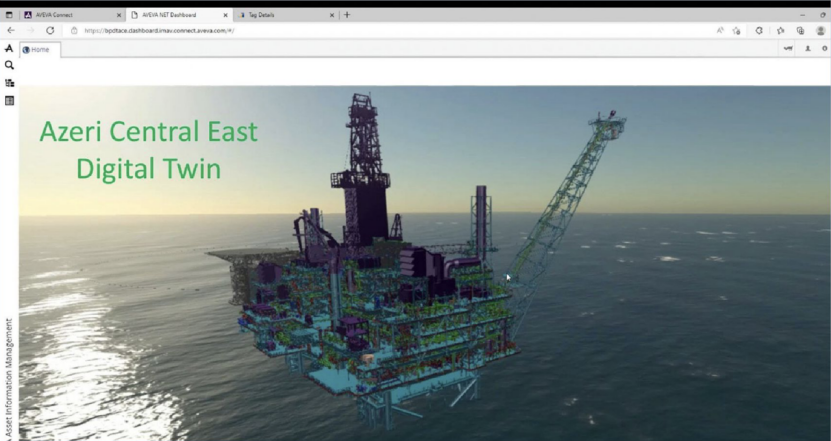Screen dimensions: 831x441
Task: Click the Azeri Central East Digital Twin title
Action: 148,150
